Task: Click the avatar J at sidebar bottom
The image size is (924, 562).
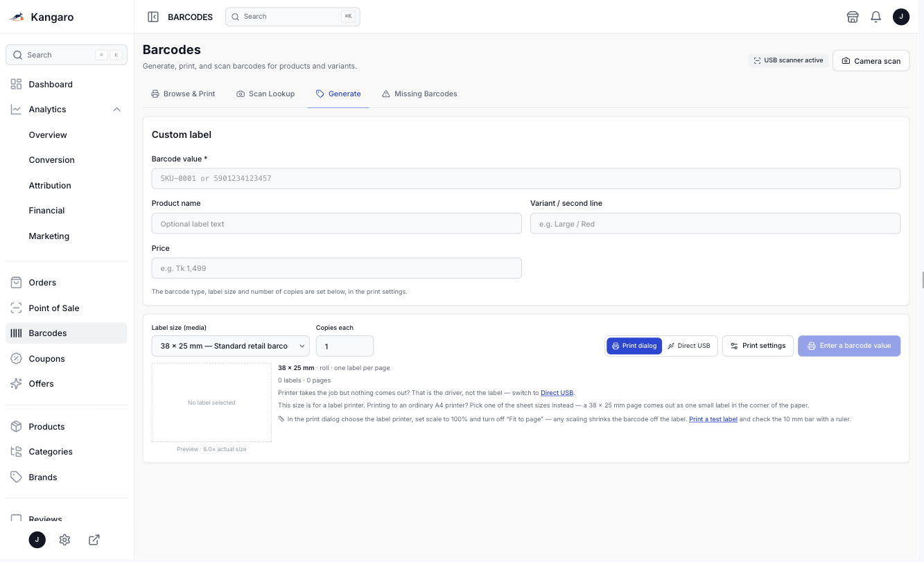Action: pos(37,540)
